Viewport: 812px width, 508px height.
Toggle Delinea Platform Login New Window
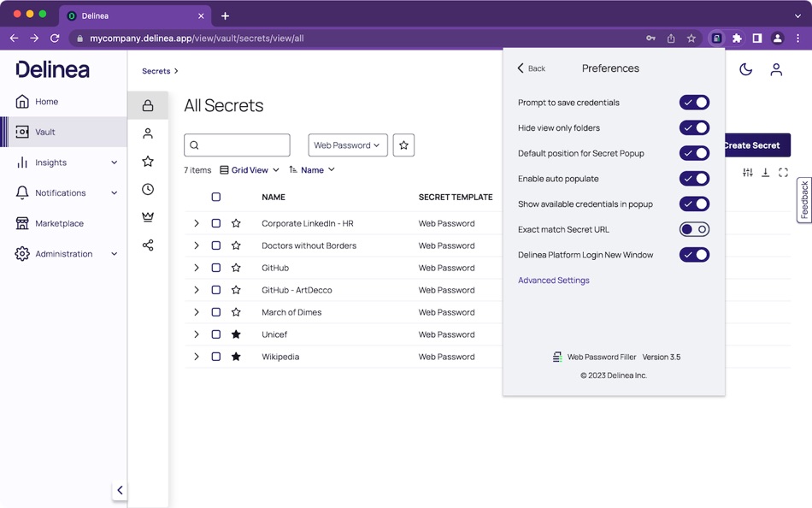coord(694,255)
